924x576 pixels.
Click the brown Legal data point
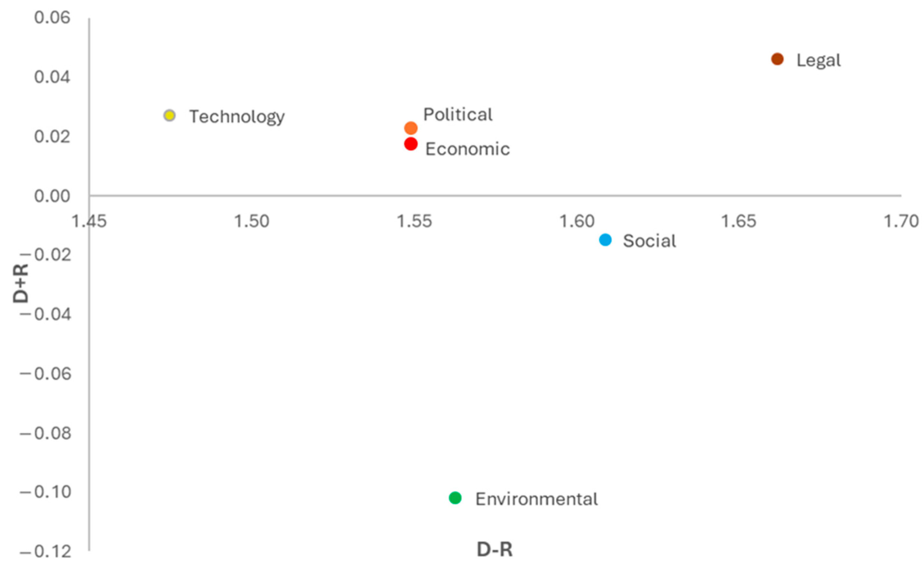point(777,59)
